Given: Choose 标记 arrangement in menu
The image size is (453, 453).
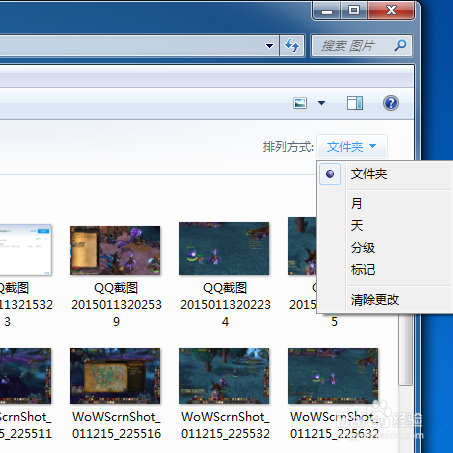Looking at the screenshot, I should pos(385,270).
